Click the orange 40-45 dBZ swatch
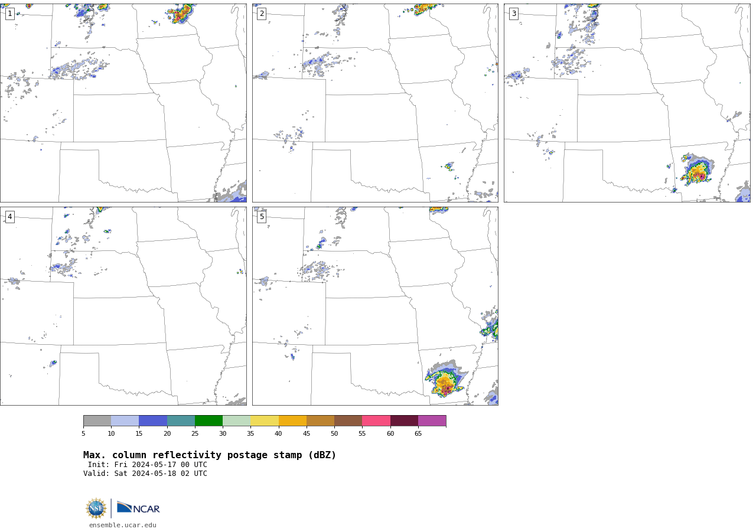Screen dimensions: 756x532 pos(292,421)
